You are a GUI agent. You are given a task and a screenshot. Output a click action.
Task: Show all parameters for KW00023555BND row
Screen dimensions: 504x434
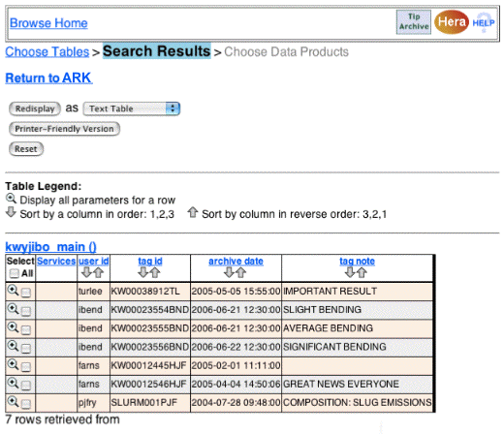click(13, 327)
